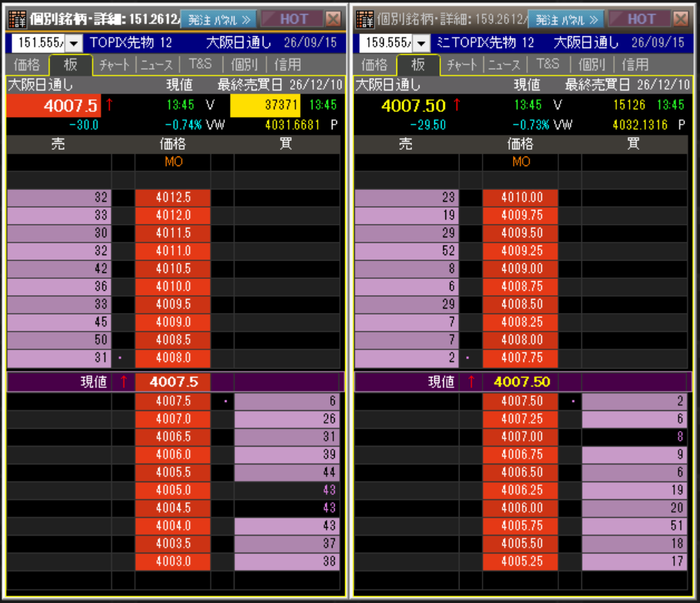Click the 4009.25 ask price cell
Image resolution: width=700 pixels, height=603 pixels.
(x=520, y=251)
